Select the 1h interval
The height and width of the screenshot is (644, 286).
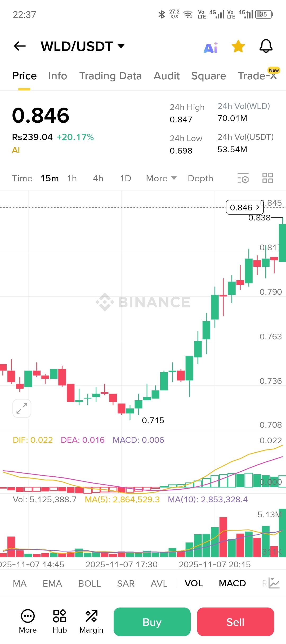point(72,178)
